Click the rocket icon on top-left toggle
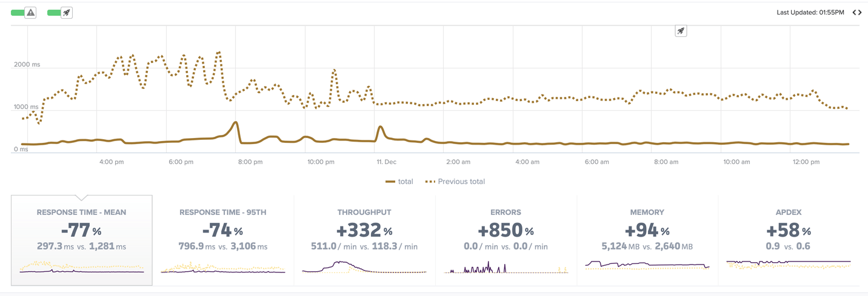Viewport: 868px width, 296px height. [x=67, y=12]
